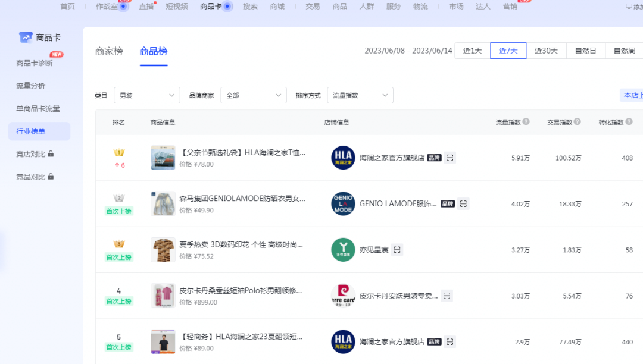The image size is (643, 364).
Task: Open 商城 in the top navigation
Action: point(277,6)
